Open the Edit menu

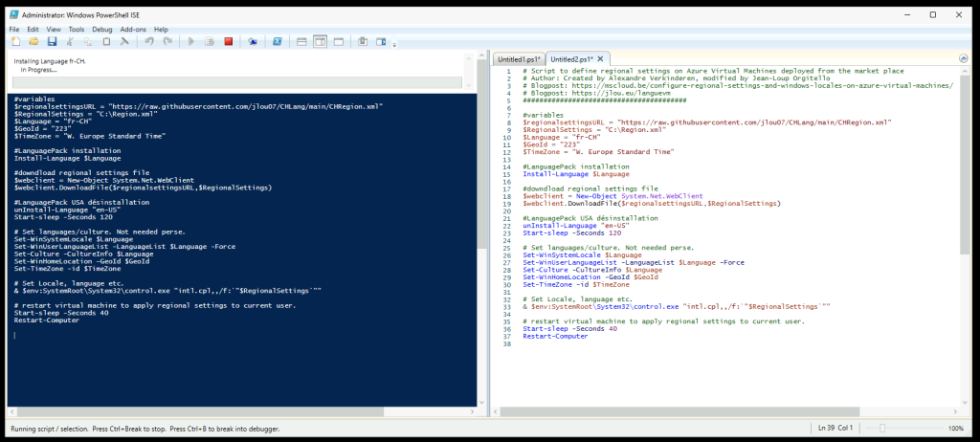pyautogui.click(x=33, y=30)
